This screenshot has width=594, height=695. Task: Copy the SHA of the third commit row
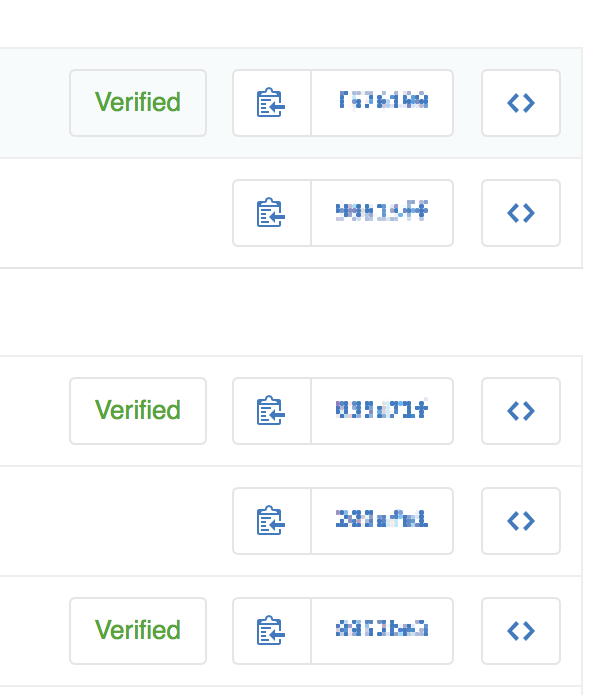tap(272, 411)
